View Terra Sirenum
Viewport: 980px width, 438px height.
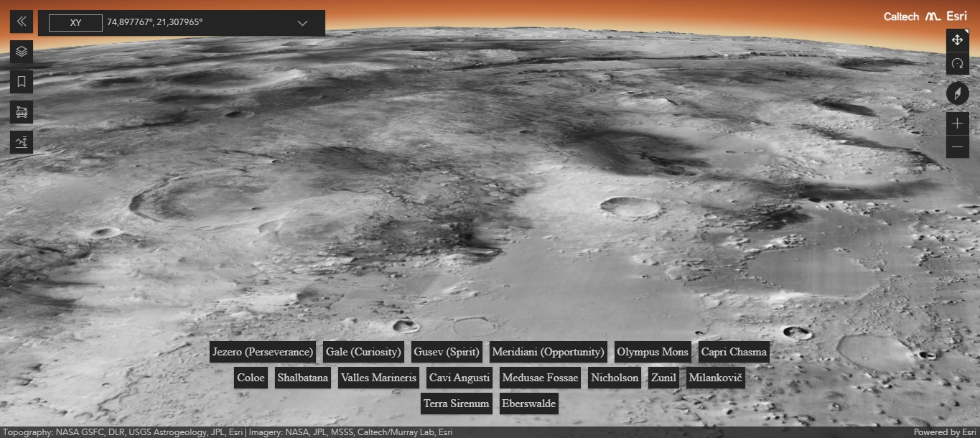tap(456, 404)
